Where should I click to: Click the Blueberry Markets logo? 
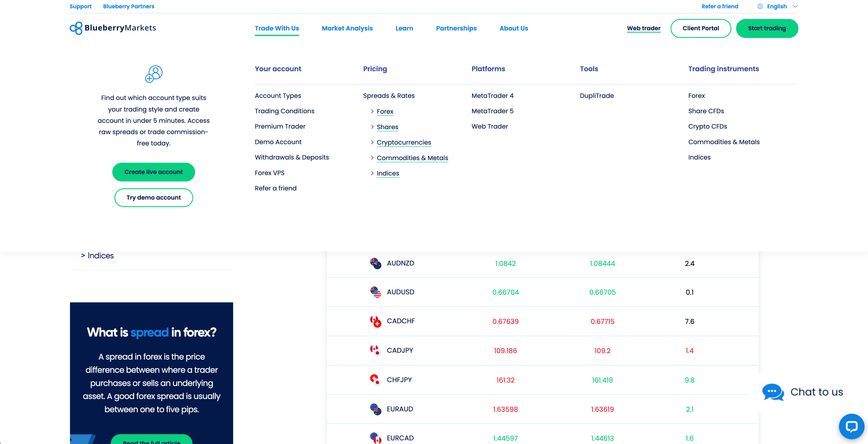click(113, 28)
